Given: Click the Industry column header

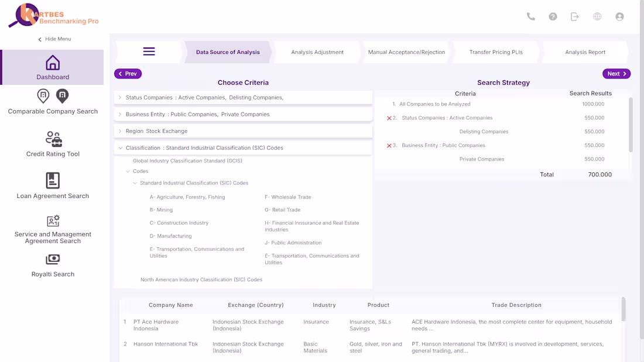Looking at the screenshot, I should [324, 305].
